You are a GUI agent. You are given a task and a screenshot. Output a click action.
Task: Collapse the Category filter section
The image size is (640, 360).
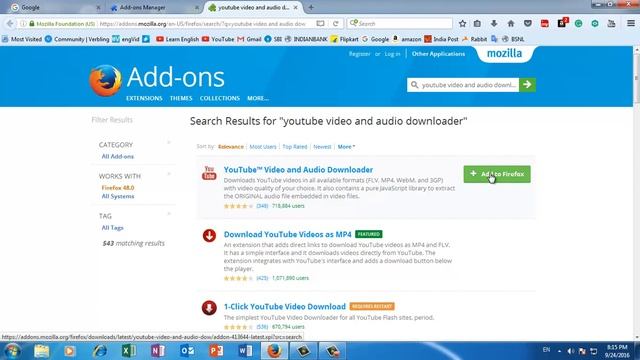tap(169, 143)
